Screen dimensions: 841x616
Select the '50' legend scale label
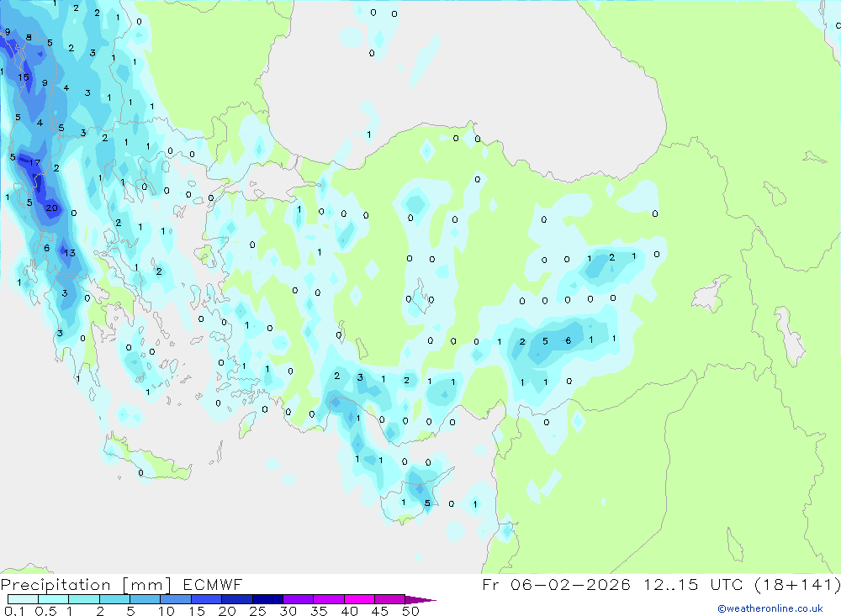(x=410, y=611)
